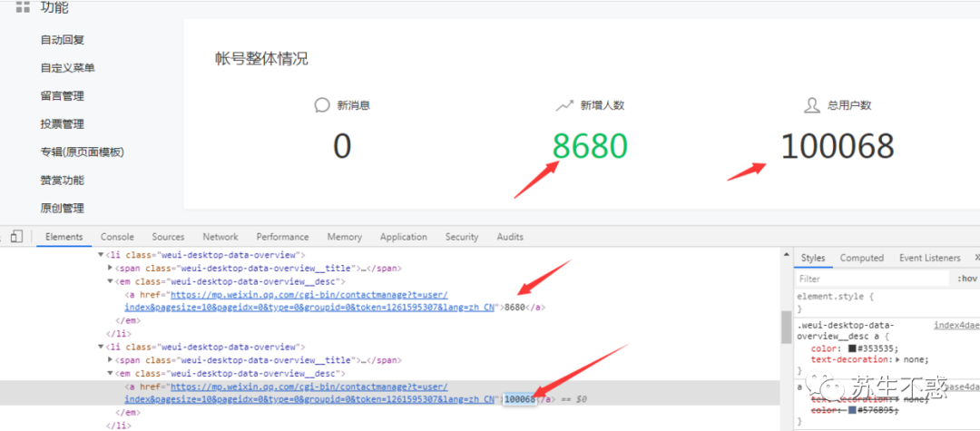This screenshot has width=980, height=431.
Task: Open the Event Listeners pane tab
Action: [930, 258]
